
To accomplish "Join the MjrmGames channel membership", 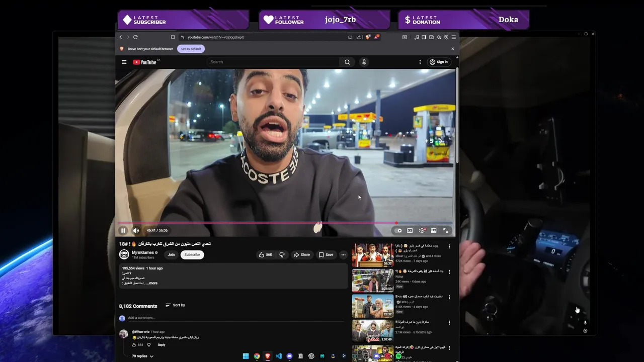I will (x=171, y=255).
